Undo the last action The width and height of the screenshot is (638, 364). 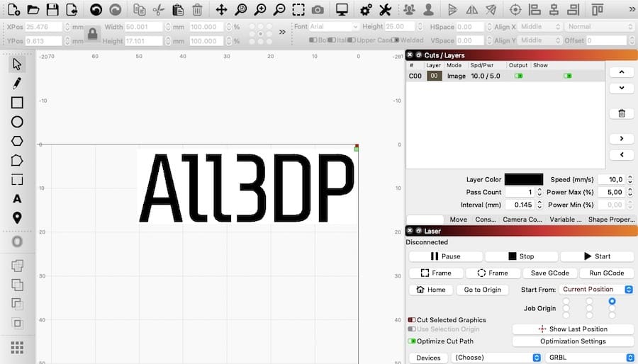coord(96,9)
